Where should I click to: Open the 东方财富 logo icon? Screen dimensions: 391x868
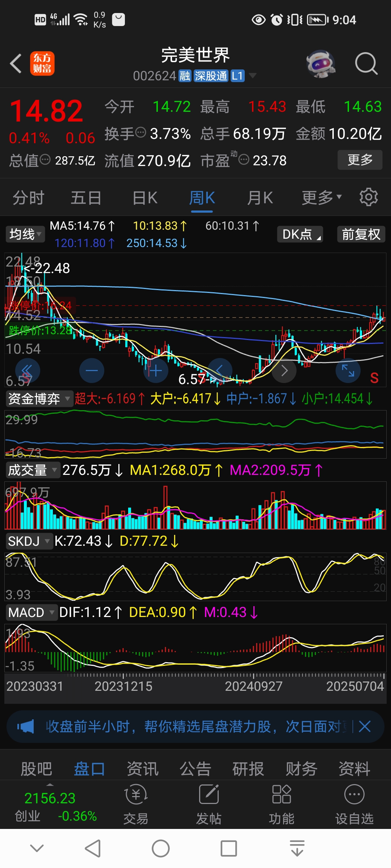coord(42,63)
